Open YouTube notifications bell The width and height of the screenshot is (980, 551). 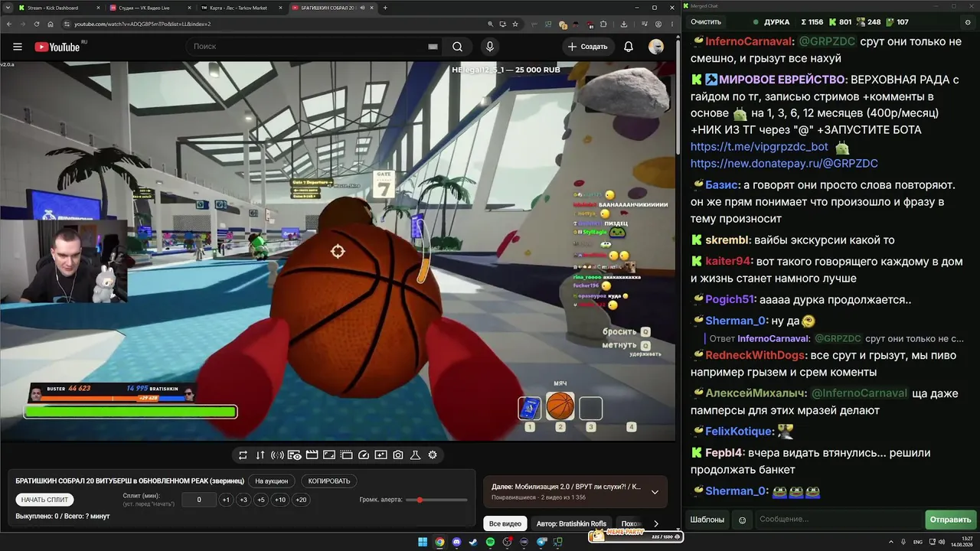629,47
